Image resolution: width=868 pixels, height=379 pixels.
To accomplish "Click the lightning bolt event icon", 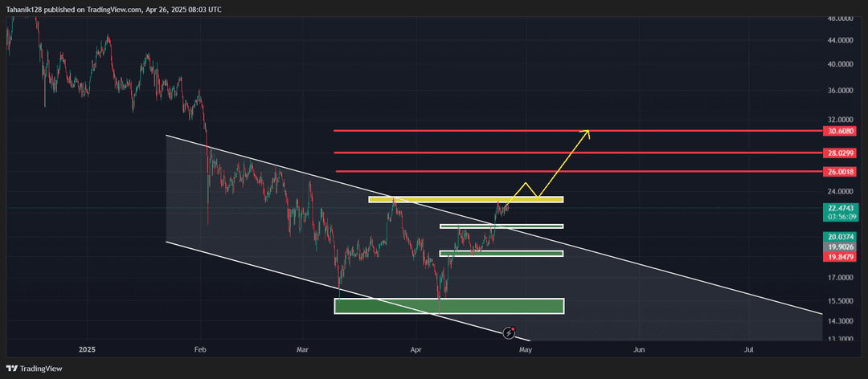I will (x=510, y=332).
